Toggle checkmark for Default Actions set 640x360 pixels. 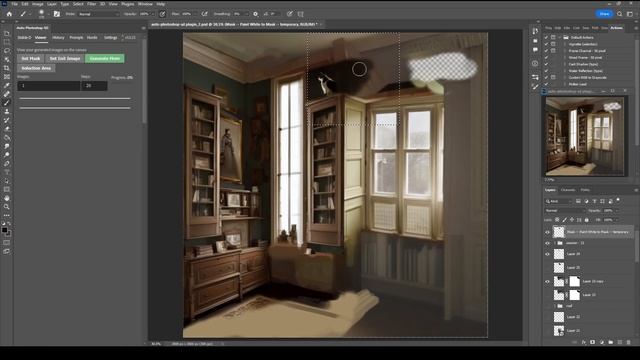pos(546,37)
